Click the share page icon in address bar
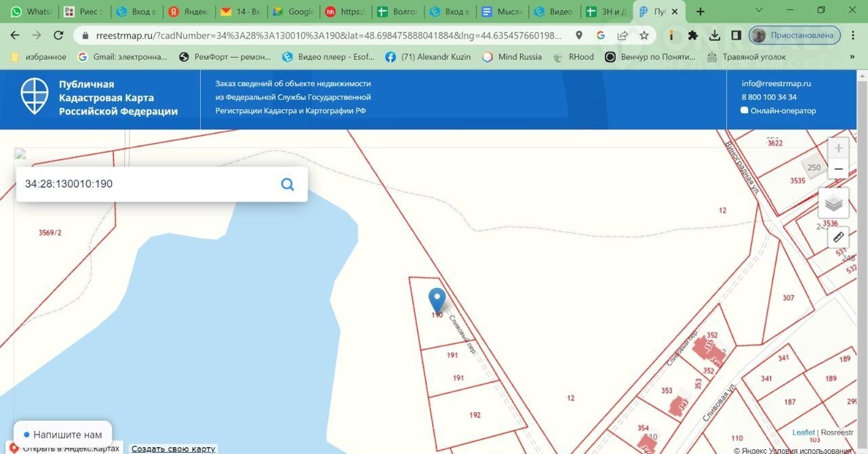The height and width of the screenshot is (454, 868). click(622, 35)
